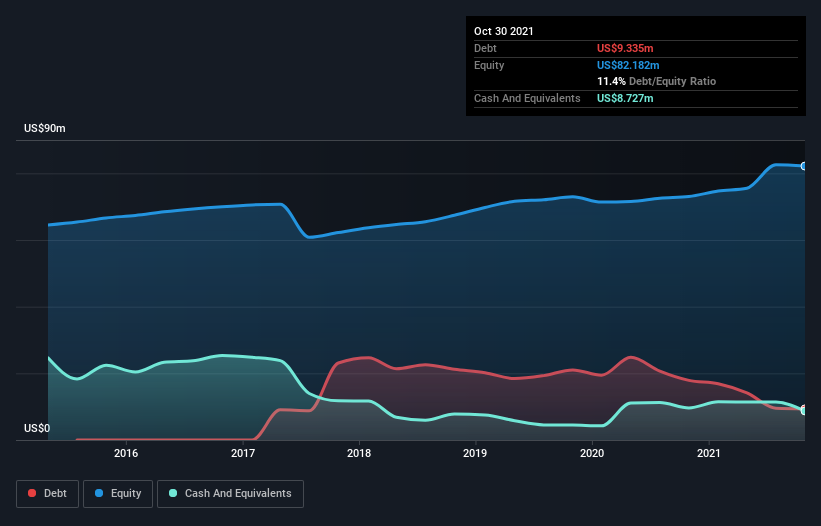The image size is (821, 526).
Task: Click the Equity row label in tooltip
Action: [x=489, y=65]
